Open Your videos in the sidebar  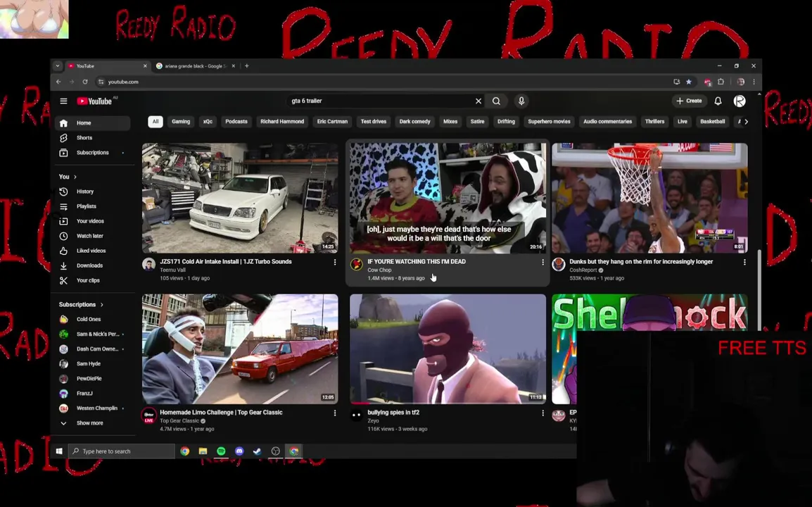click(x=93, y=221)
